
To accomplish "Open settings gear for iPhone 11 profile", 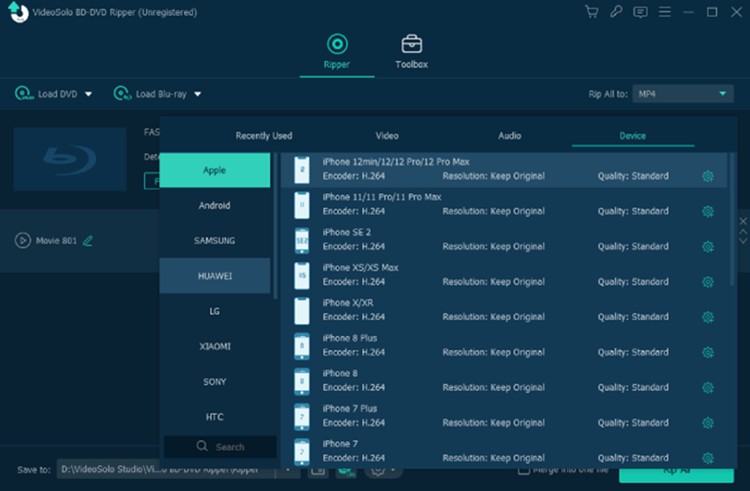I will coord(708,211).
